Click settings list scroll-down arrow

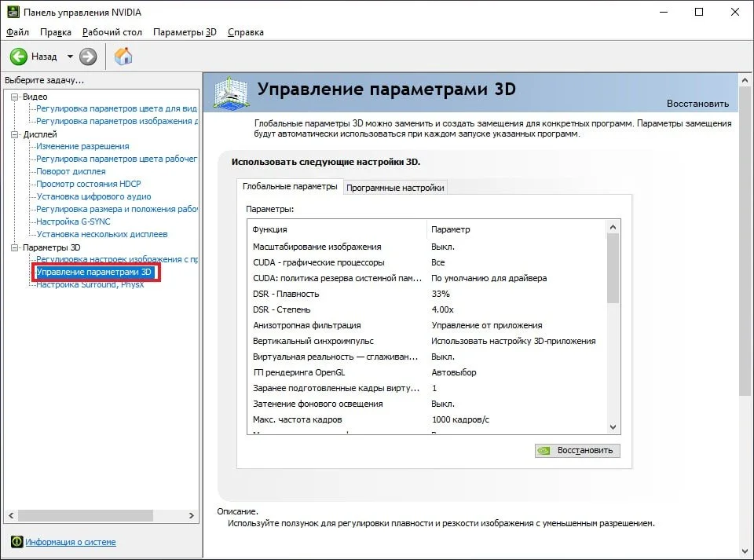613,426
